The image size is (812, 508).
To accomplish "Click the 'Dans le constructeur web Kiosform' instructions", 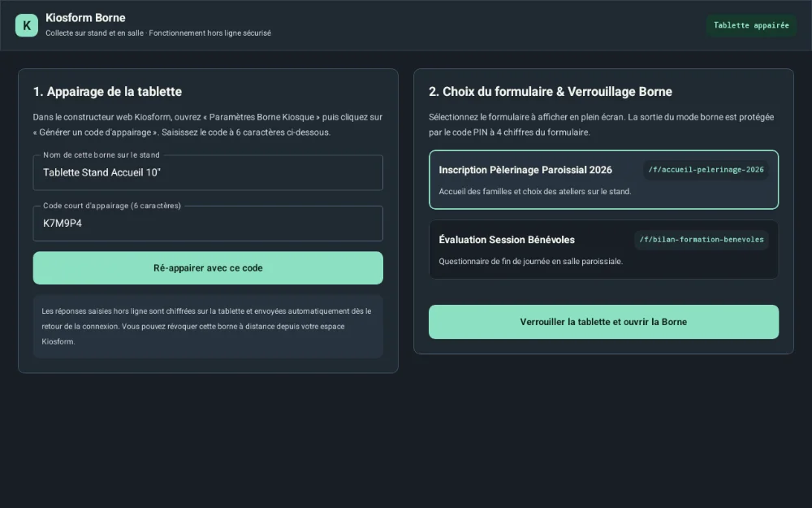I will 208,124.
